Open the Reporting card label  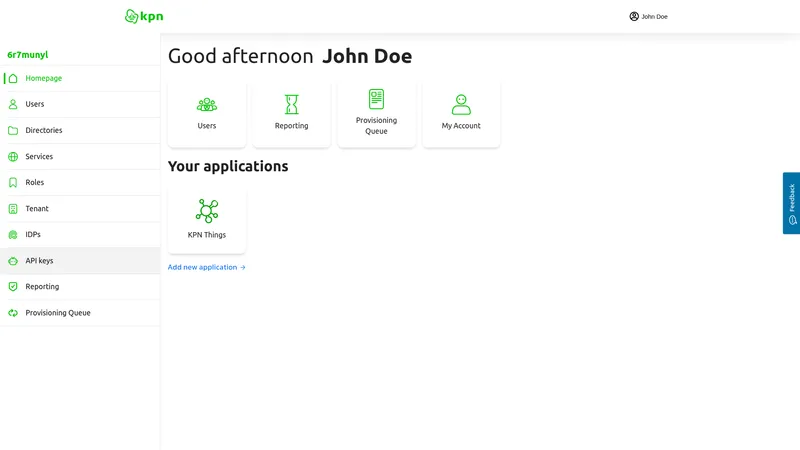tap(291, 126)
